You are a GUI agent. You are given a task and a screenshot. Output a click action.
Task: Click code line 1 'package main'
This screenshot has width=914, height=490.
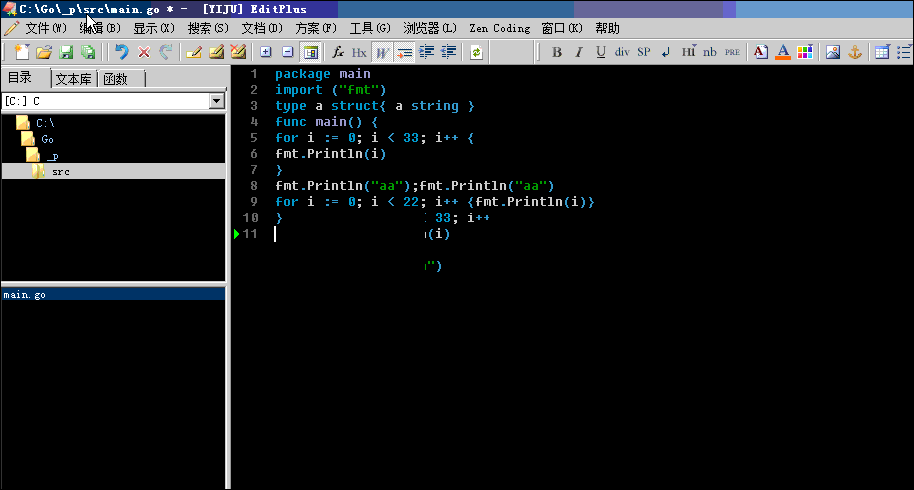pos(322,74)
